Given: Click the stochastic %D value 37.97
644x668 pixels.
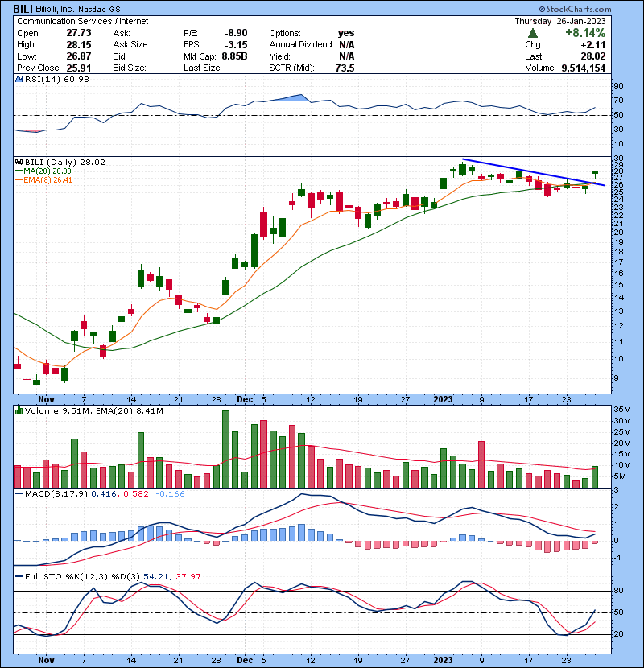Looking at the screenshot, I should click(x=188, y=576).
